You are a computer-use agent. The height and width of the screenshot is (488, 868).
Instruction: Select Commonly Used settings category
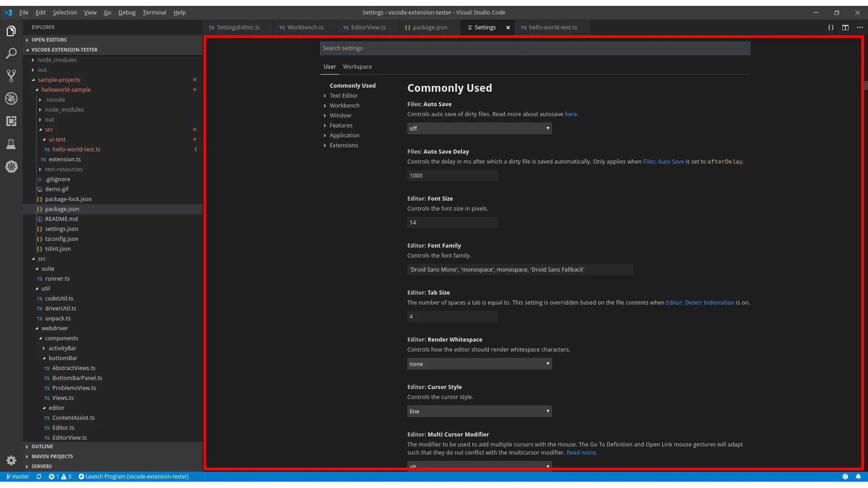tap(353, 86)
